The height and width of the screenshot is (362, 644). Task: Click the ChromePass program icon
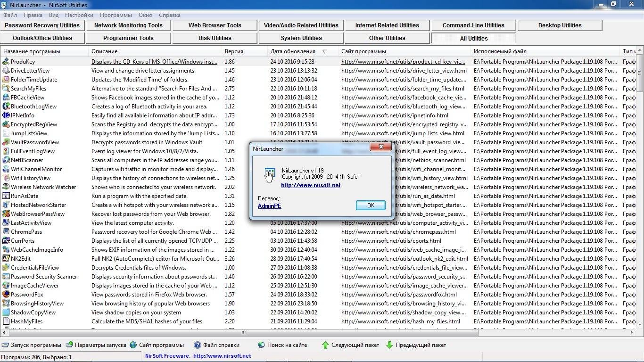click(6, 232)
